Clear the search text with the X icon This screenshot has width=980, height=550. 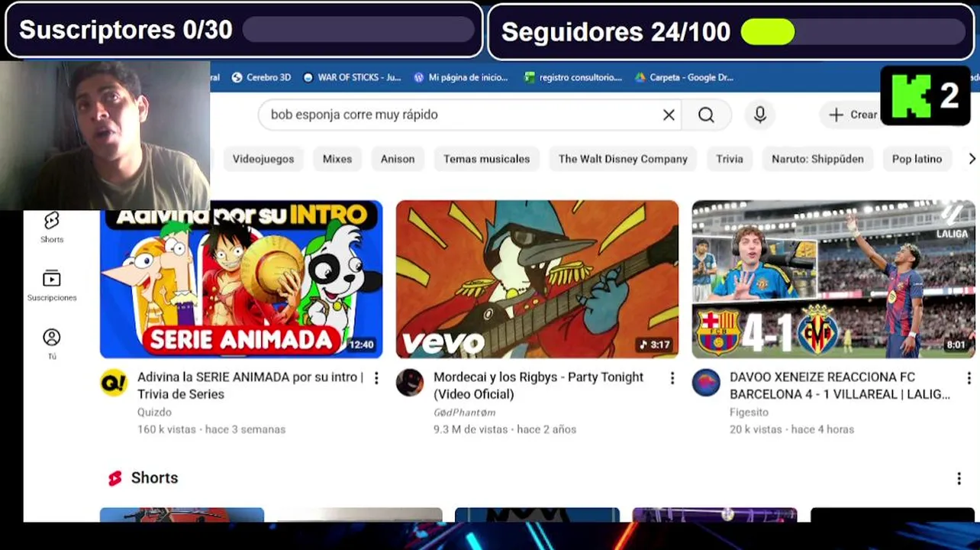coord(669,115)
